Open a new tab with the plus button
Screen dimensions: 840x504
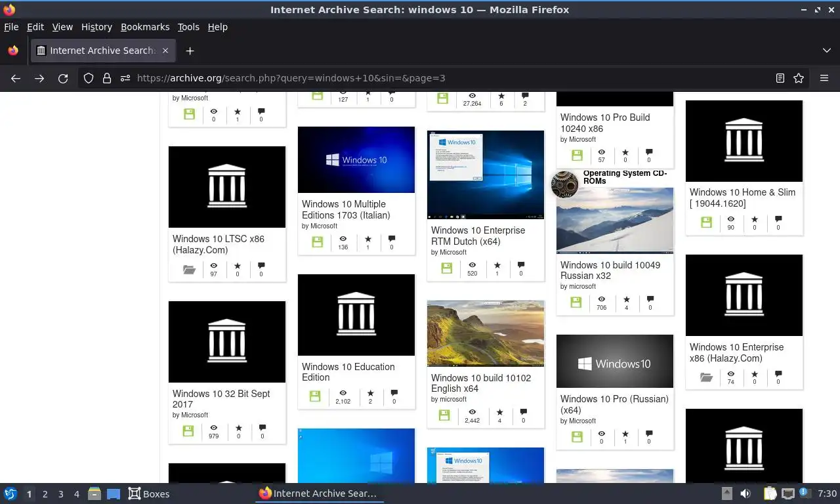click(x=190, y=51)
